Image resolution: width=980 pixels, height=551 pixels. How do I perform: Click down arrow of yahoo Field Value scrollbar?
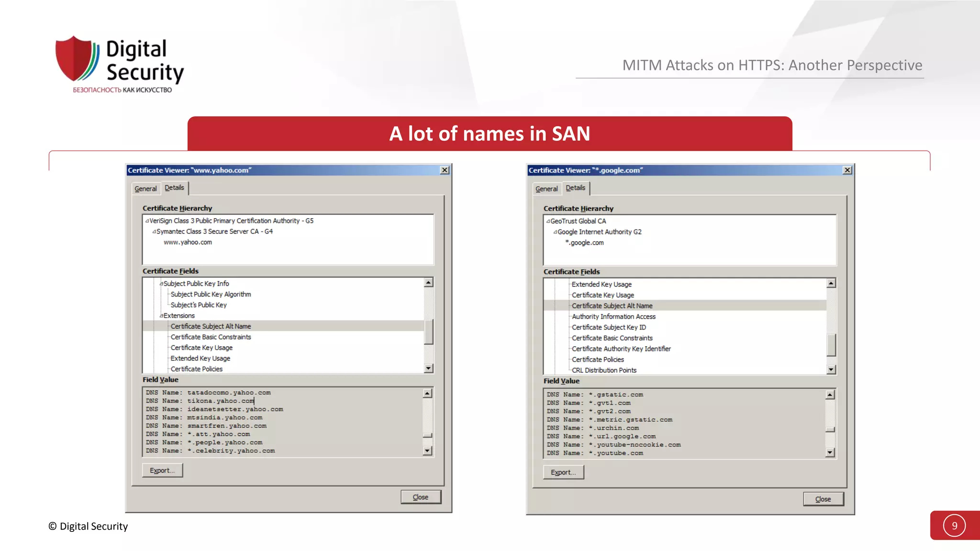tap(428, 451)
